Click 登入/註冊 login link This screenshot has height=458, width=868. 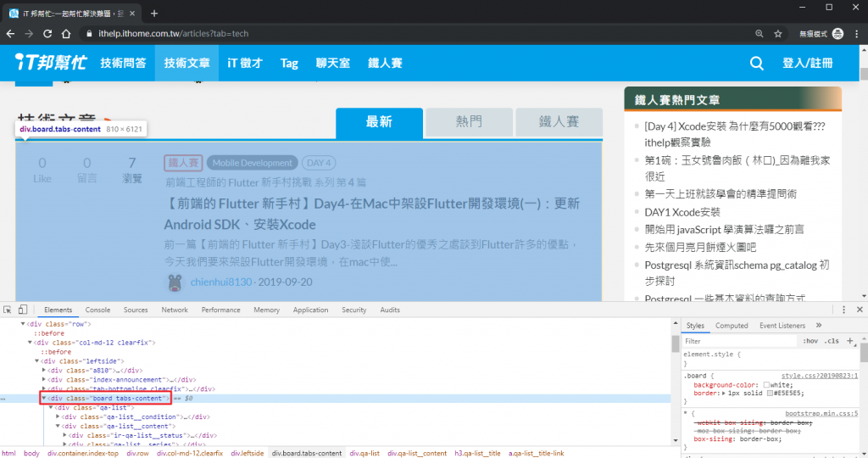pyautogui.click(x=807, y=63)
